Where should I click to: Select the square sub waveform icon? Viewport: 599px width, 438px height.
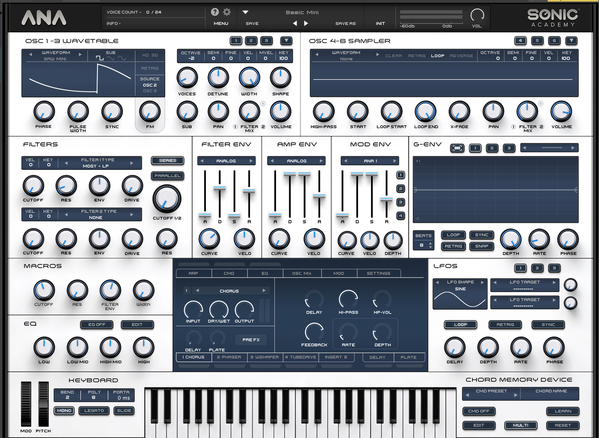tap(100, 58)
